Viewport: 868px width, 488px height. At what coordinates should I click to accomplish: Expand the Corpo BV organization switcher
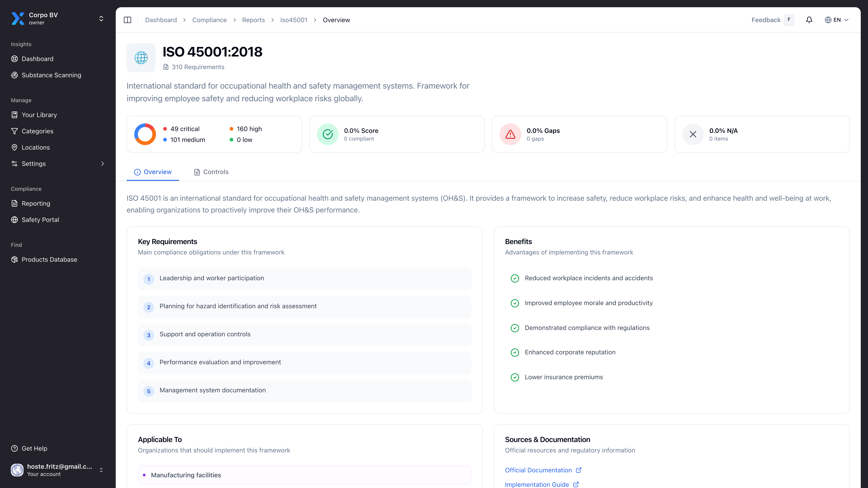[x=101, y=19]
